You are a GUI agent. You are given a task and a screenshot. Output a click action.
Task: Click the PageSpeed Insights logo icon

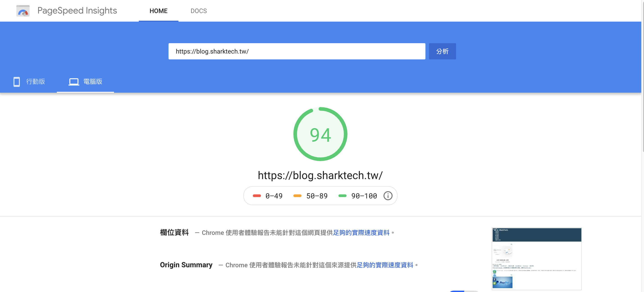click(x=23, y=11)
